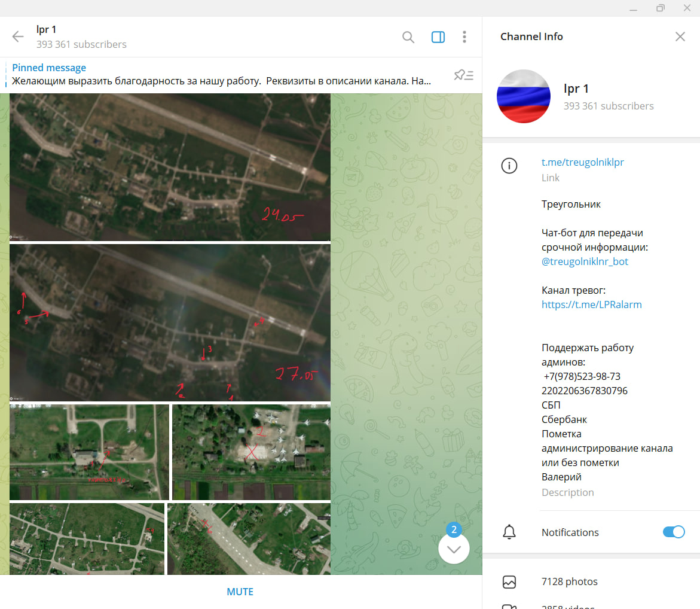Screen dimensions: 700x609
Task: Open the satellite image marked 27.05
Action: click(170, 322)
